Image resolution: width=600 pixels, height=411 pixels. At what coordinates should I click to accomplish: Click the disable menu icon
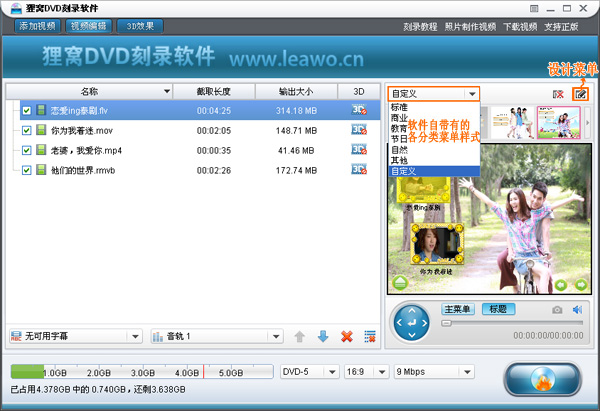[x=558, y=94]
